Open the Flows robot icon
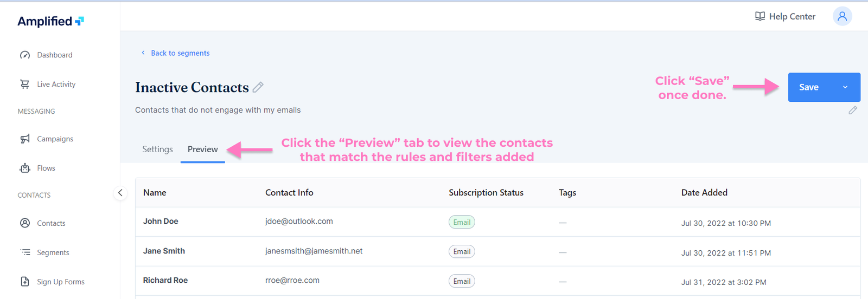This screenshot has height=299, width=868. 25,168
